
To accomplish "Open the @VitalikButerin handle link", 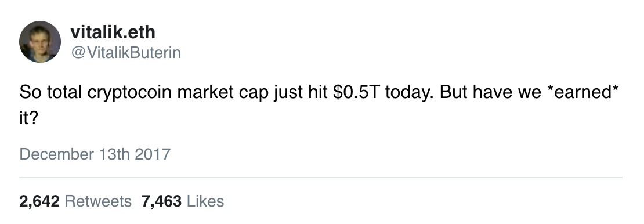I will [126, 53].
